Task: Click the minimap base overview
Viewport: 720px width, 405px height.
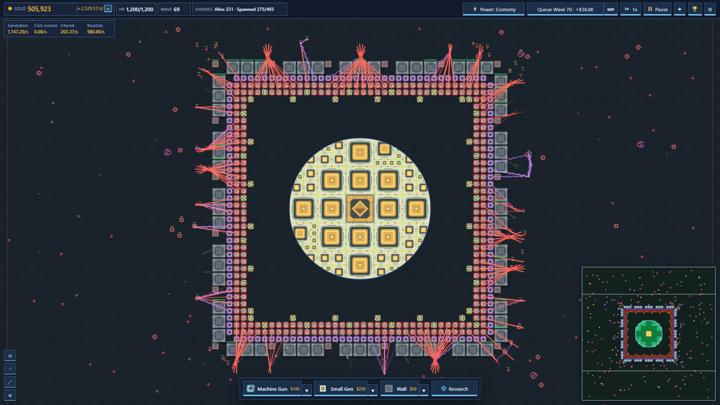Action: (x=648, y=334)
